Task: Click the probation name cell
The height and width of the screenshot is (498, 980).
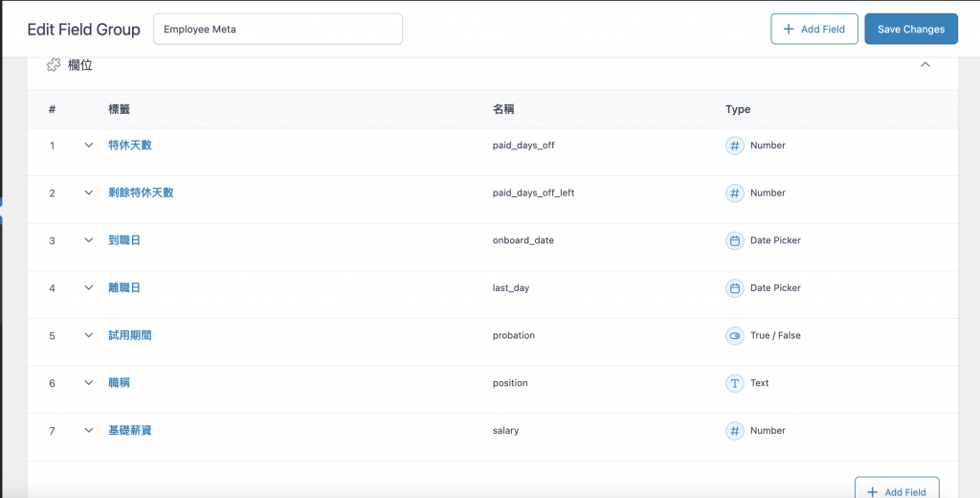Action: [x=514, y=335]
